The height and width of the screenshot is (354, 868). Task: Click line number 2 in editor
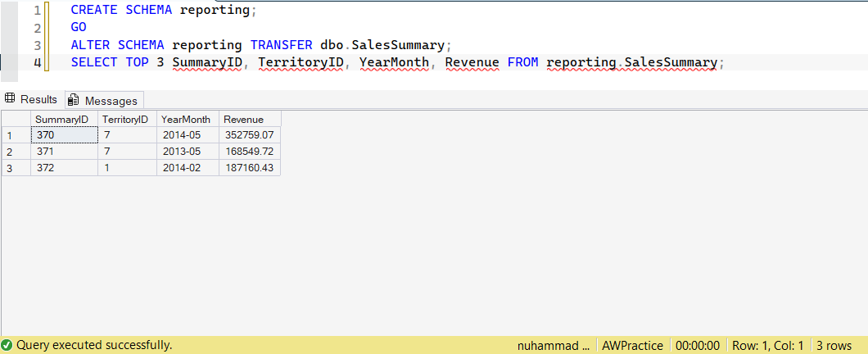coord(37,28)
